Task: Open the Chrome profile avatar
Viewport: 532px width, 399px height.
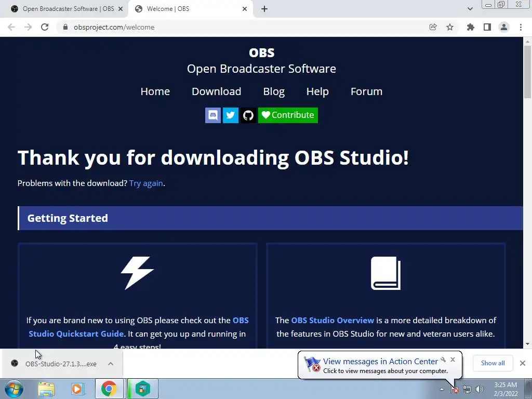Action: 504,27
